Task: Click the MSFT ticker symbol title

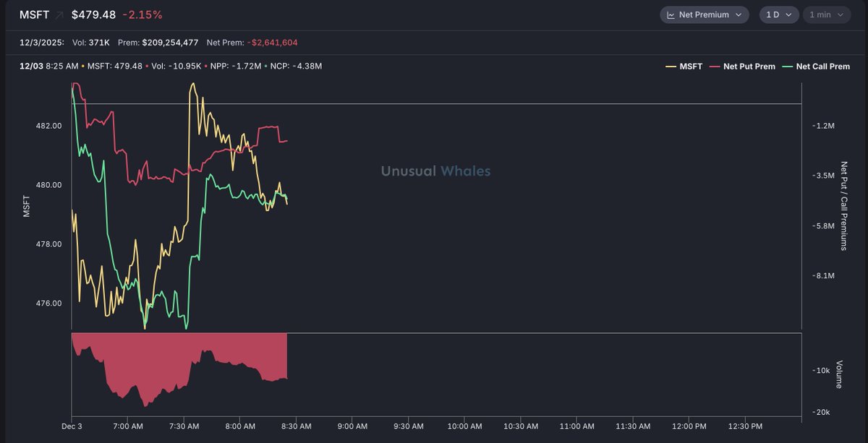Action: click(34, 14)
